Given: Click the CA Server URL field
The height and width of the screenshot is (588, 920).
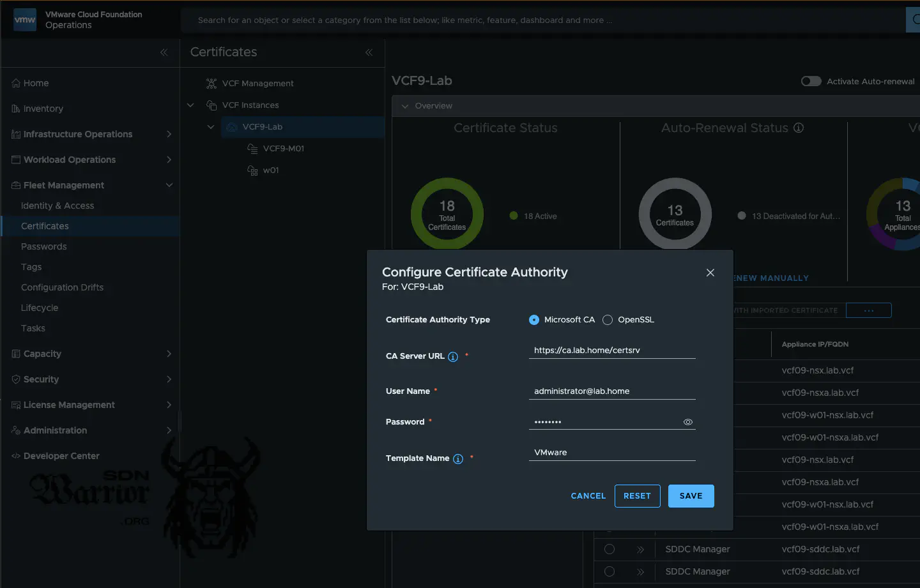Looking at the screenshot, I should 612,351.
